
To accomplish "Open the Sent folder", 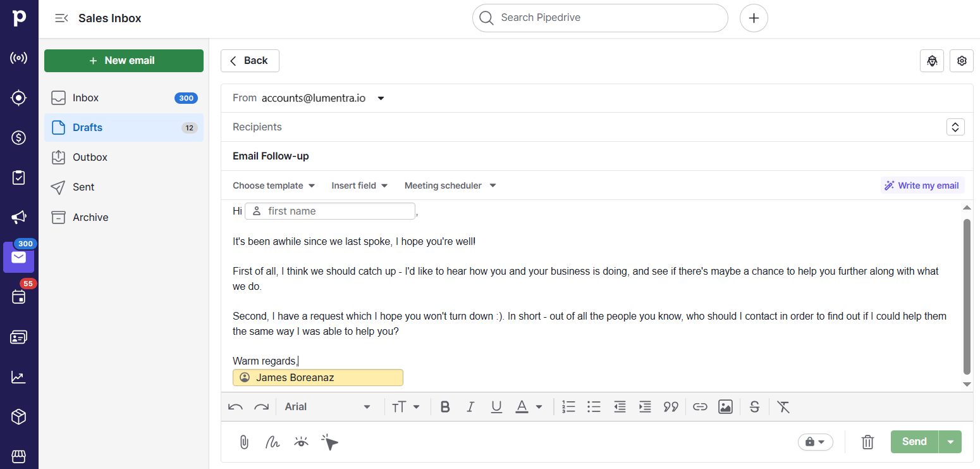I will 82,187.
